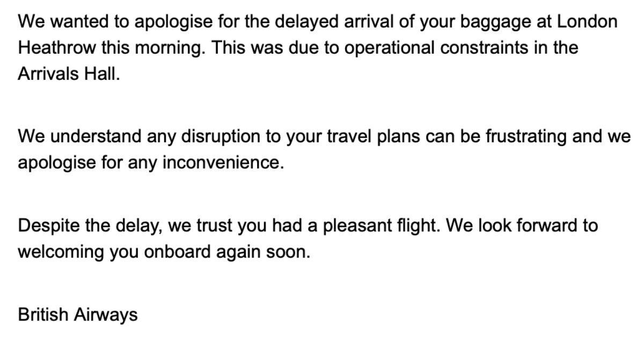
Task: Click the text "London" in first line
Action: point(587,22)
